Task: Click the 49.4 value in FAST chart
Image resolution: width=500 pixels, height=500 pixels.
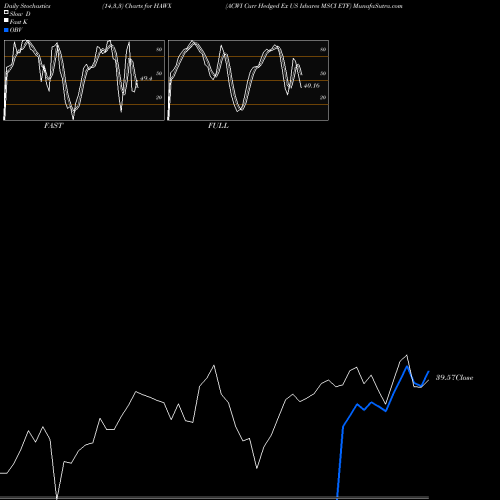Action: pyautogui.click(x=146, y=78)
